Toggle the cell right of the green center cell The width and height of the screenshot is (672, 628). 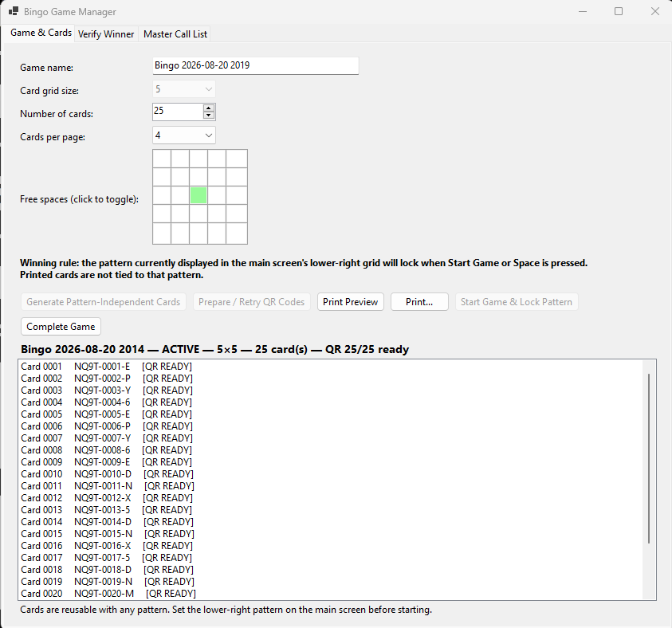(x=217, y=195)
